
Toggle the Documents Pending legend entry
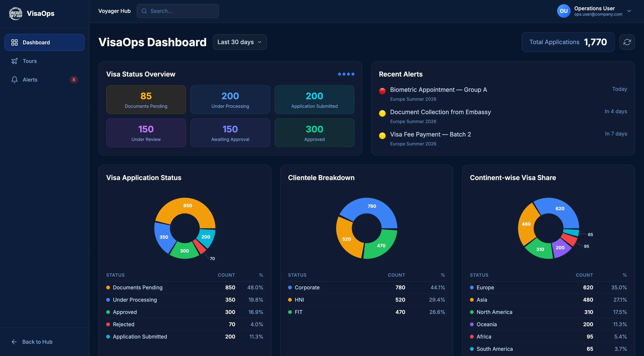click(x=138, y=287)
